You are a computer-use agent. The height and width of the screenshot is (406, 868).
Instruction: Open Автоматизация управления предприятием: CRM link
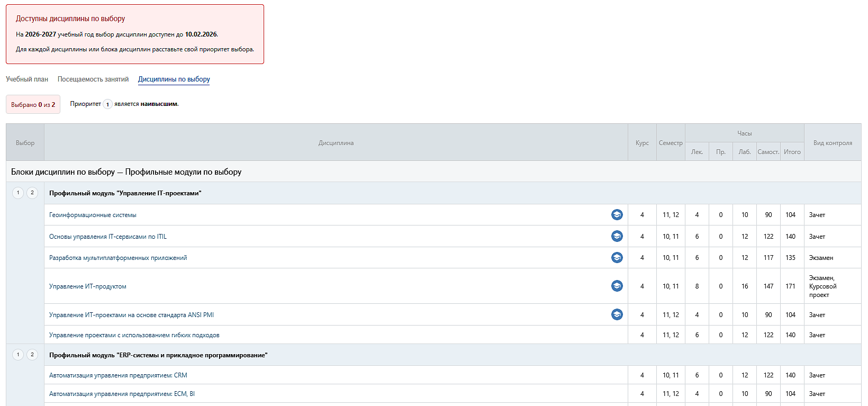click(x=118, y=375)
